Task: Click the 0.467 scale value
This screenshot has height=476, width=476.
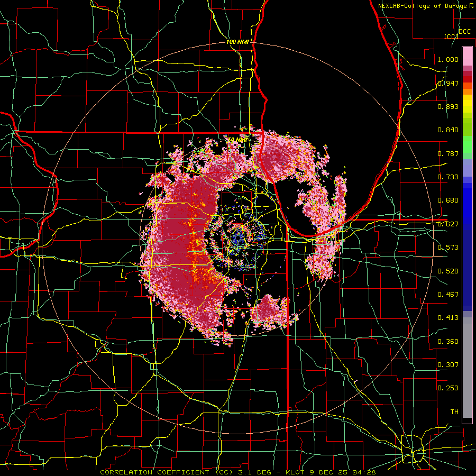Action: coord(448,295)
